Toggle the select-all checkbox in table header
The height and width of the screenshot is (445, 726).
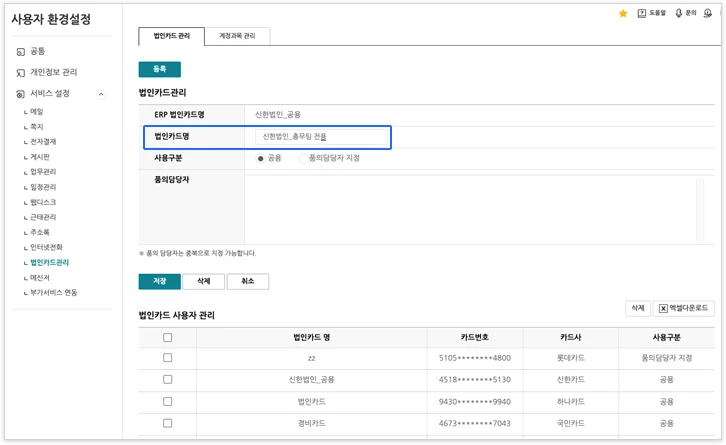coord(167,337)
